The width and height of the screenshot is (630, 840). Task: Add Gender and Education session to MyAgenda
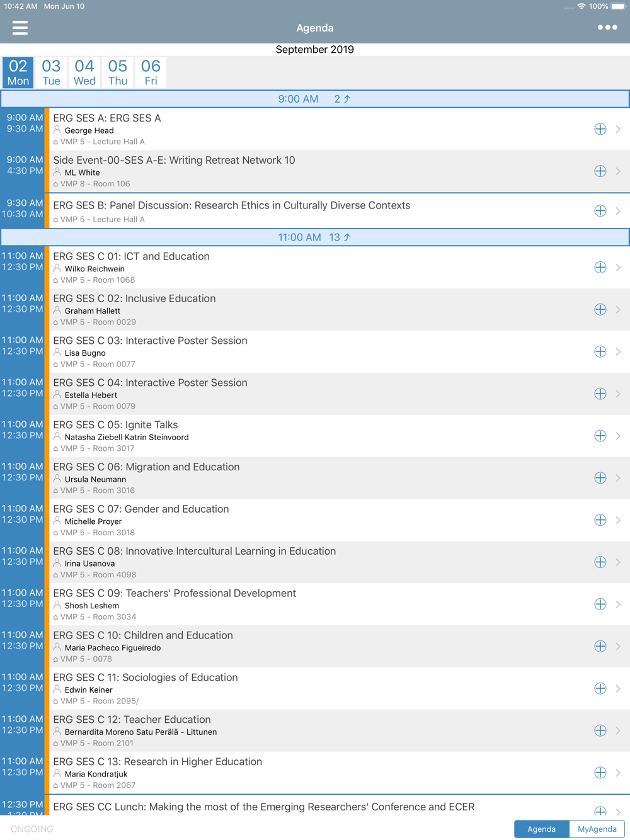coord(600,520)
